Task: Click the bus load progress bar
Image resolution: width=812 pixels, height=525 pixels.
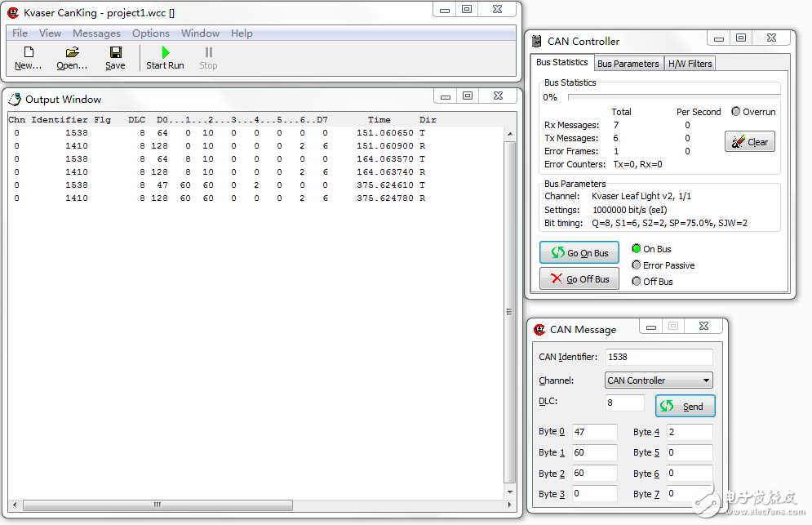Action: [673, 96]
